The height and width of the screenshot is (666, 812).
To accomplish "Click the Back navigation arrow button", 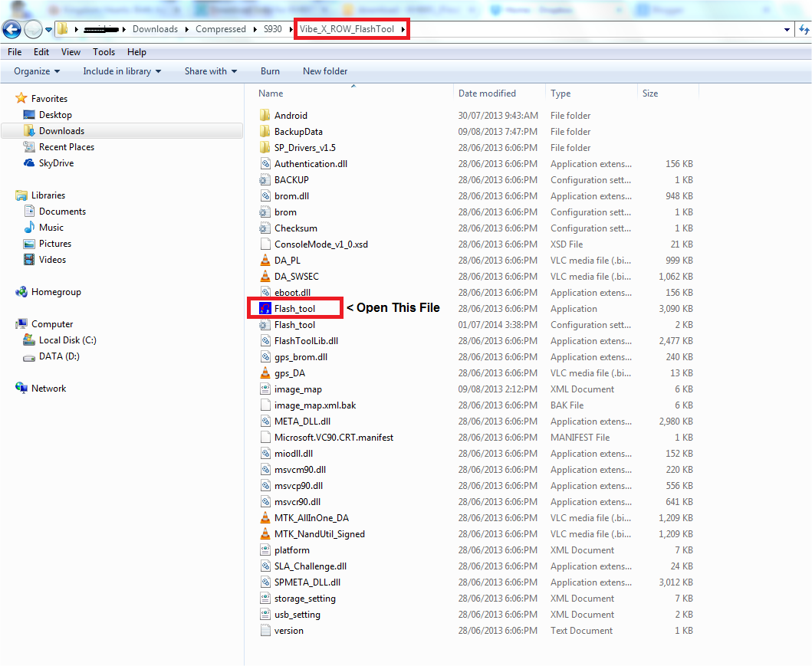I will click(12, 29).
